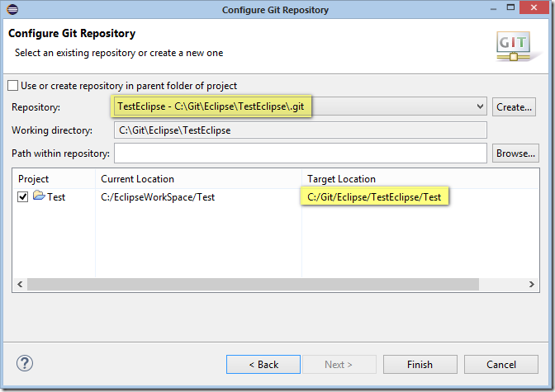The image size is (555, 392).
Task: Select the Target Location column header
Action: (420, 179)
